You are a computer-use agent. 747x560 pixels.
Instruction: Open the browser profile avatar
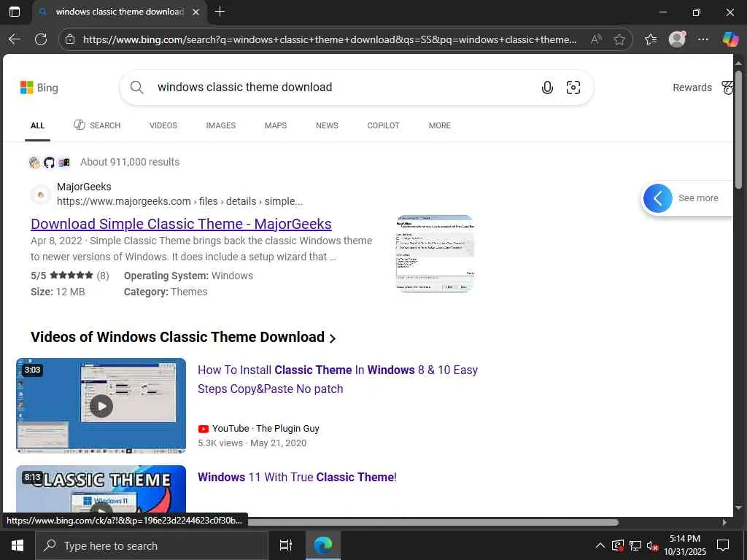[677, 39]
